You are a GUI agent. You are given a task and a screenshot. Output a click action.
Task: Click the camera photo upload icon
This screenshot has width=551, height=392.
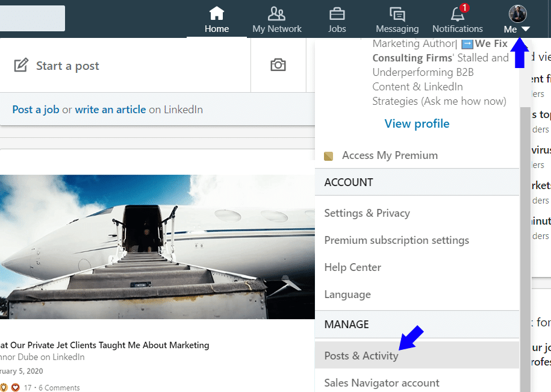coord(278,65)
